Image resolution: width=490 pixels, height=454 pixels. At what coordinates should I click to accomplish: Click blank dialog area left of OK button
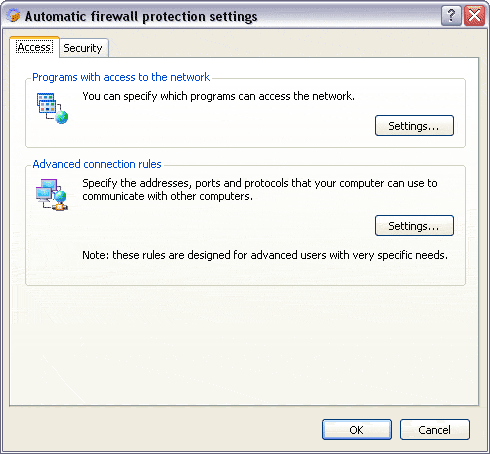(x=163, y=430)
